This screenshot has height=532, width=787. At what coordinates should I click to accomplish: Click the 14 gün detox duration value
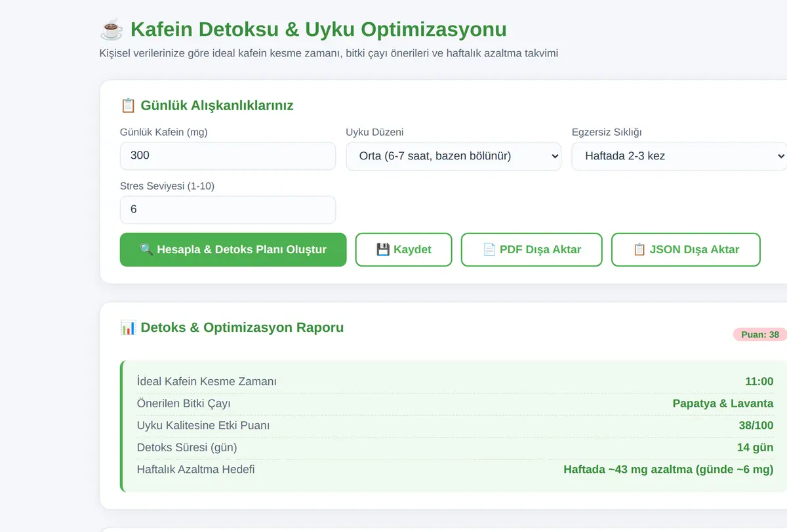pyautogui.click(x=755, y=447)
